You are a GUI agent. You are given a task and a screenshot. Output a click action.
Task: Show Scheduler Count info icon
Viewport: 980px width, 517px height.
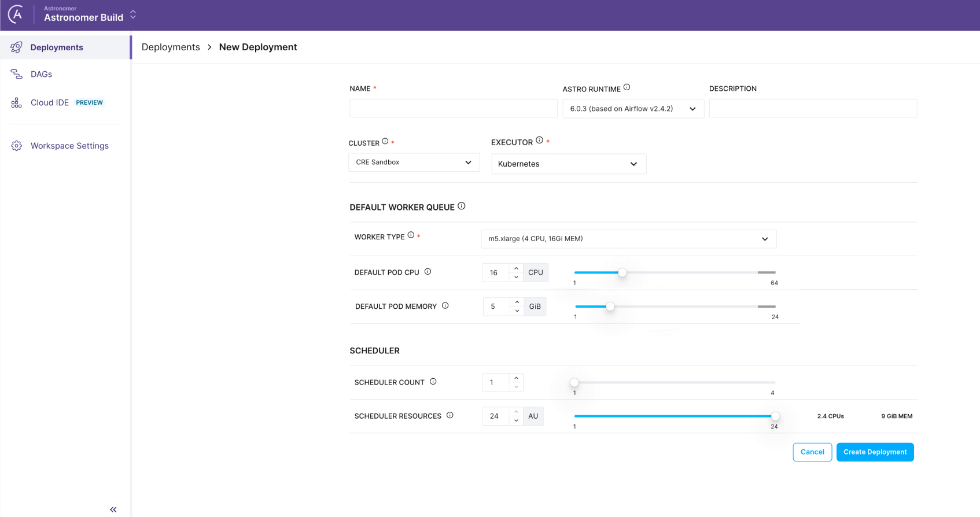click(433, 381)
